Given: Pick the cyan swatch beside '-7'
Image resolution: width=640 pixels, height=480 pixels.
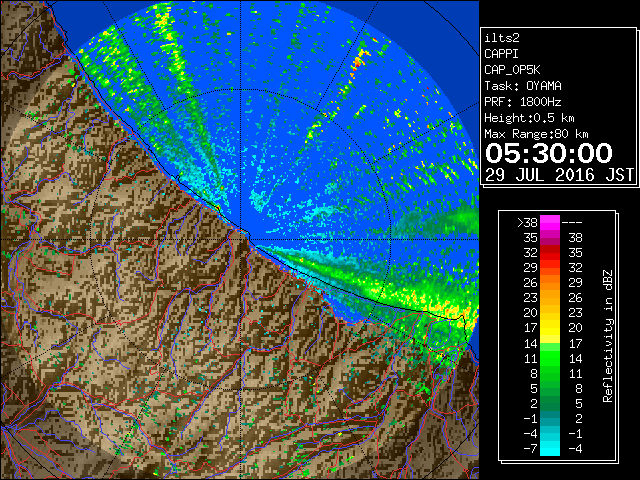Looking at the screenshot, I should pyautogui.click(x=550, y=448).
